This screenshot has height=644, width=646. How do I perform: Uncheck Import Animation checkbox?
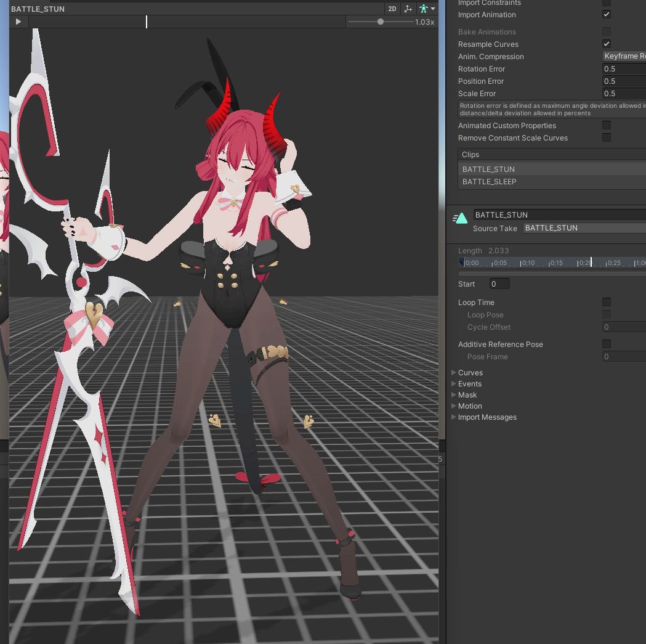(x=607, y=14)
